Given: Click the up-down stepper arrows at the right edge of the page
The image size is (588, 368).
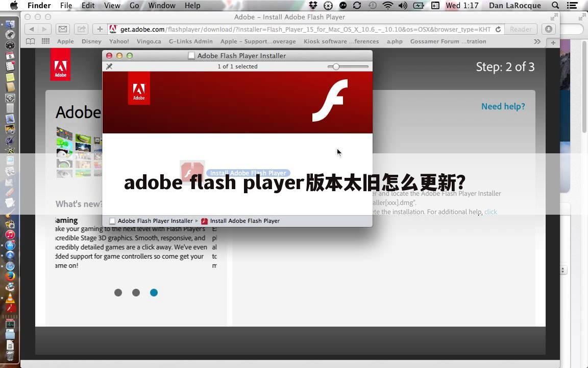Looking at the screenshot, I should 563,270.
